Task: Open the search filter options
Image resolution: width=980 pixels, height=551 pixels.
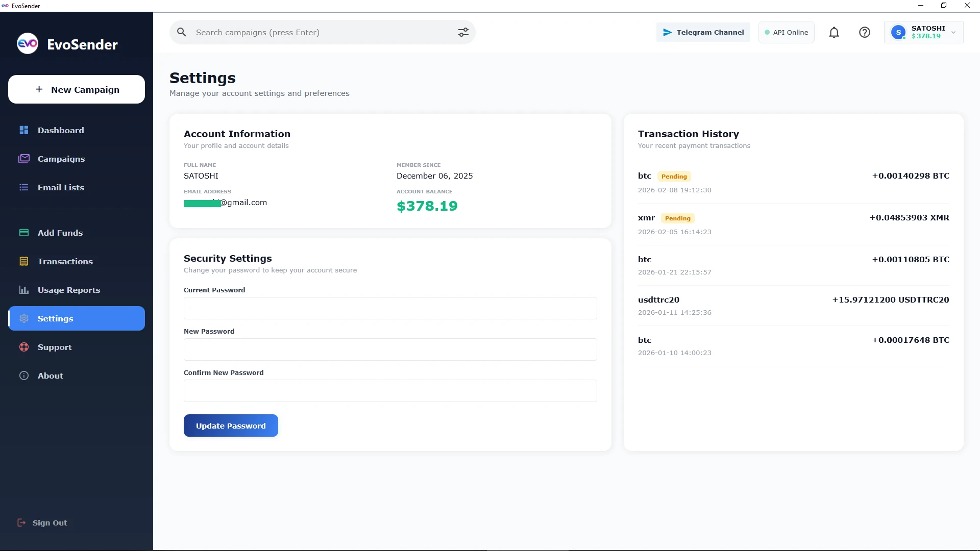Action: click(463, 32)
